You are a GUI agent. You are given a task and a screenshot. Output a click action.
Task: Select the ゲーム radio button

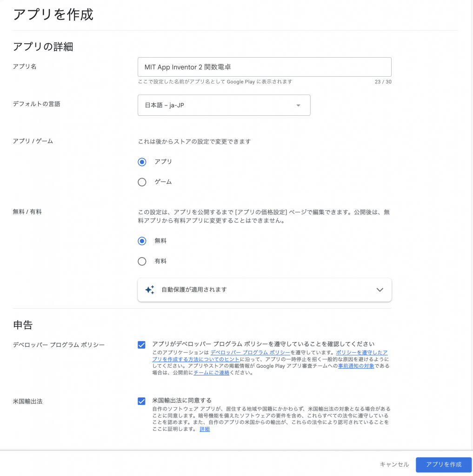point(142,182)
